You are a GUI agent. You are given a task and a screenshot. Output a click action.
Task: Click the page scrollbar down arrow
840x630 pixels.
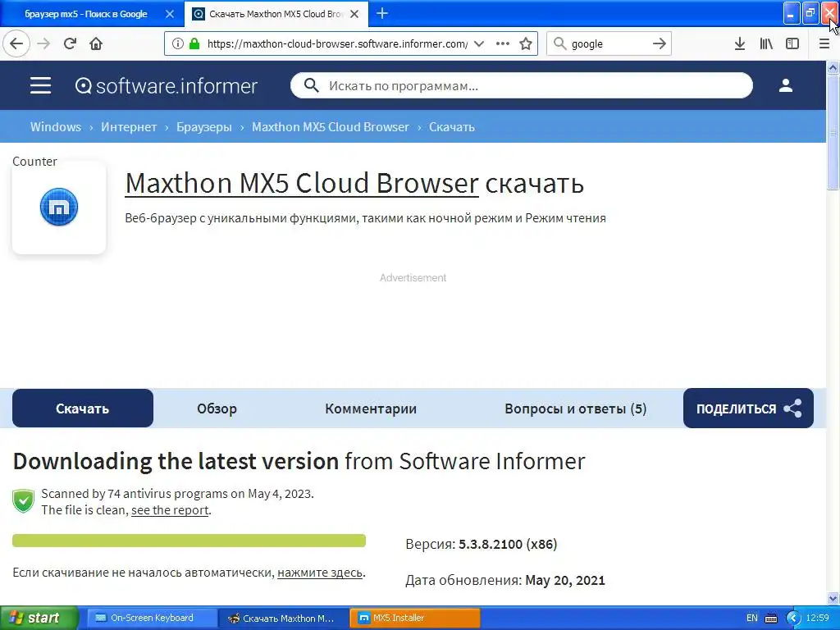pyautogui.click(x=833, y=598)
